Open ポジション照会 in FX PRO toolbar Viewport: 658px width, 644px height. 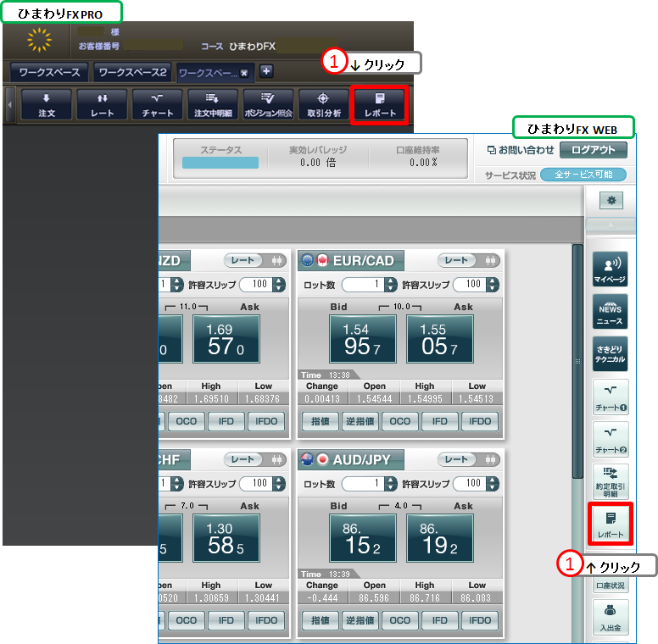pos(268,105)
